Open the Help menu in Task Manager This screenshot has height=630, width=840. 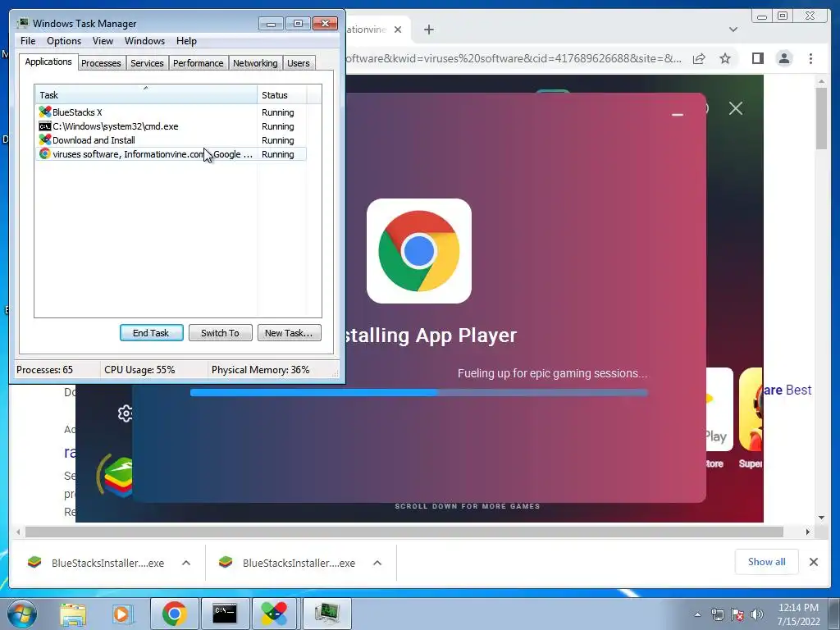[186, 41]
